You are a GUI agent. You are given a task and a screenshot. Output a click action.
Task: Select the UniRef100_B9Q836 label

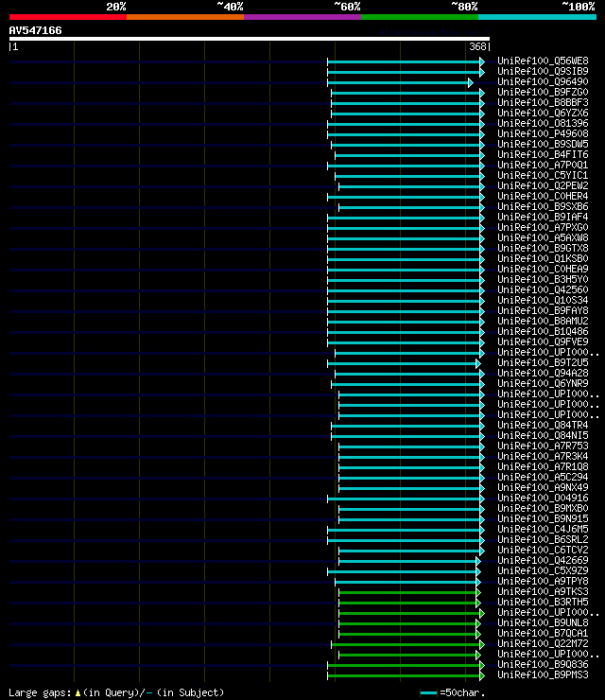coord(543,665)
